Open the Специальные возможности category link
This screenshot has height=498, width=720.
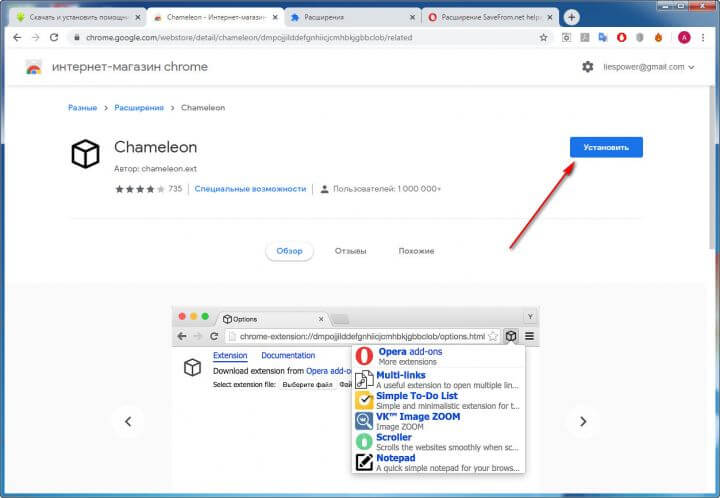(x=250, y=189)
